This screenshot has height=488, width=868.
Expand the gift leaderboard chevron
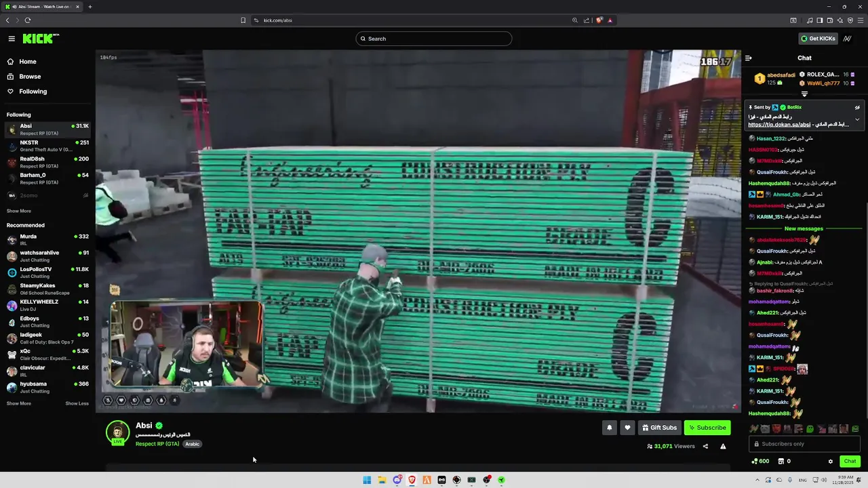click(805, 94)
